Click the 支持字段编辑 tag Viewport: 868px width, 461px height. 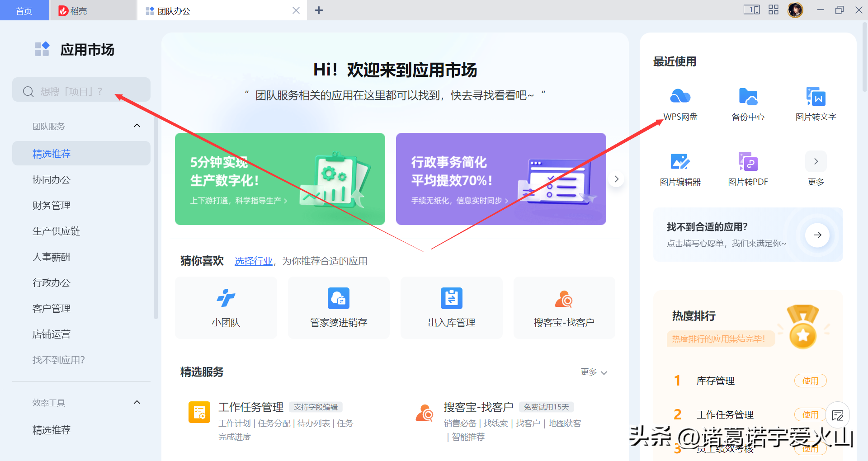pyautogui.click(x=316, y=407)
